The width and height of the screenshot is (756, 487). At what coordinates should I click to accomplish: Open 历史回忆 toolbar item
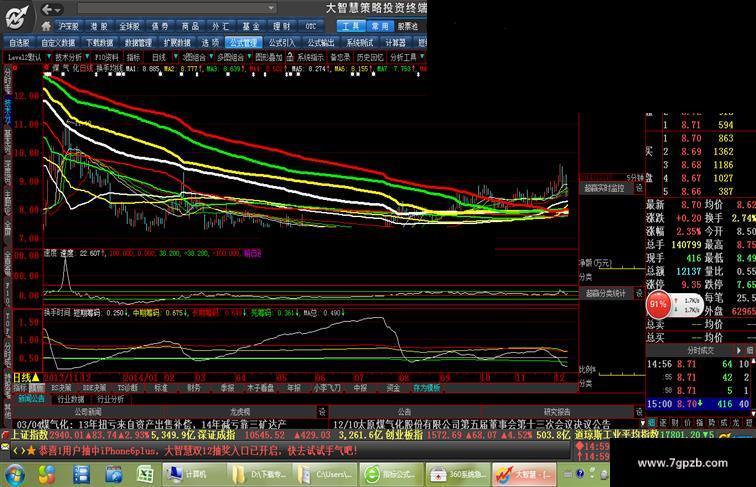370,57
